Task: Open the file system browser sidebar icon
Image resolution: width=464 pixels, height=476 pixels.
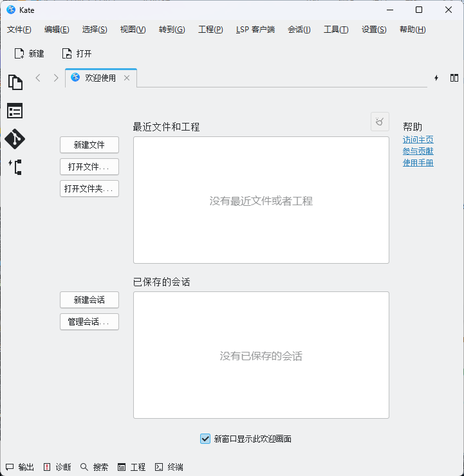Action: [15, 111]
